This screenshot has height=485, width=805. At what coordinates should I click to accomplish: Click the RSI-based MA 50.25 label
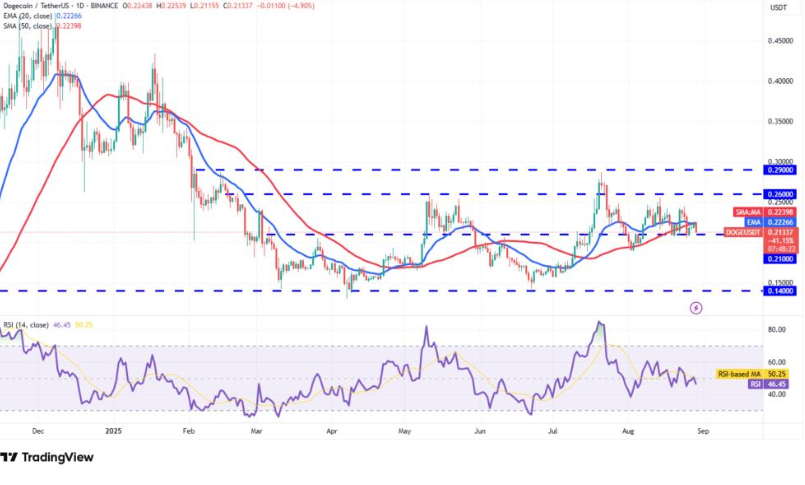(752, 374)
